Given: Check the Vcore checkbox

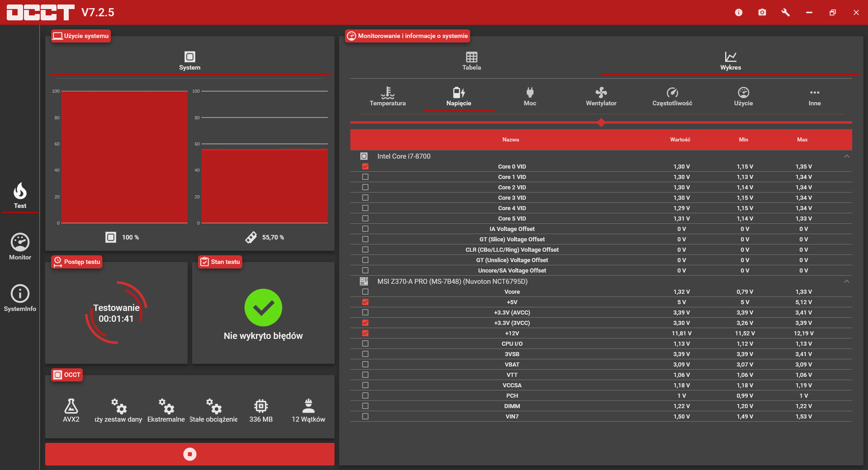Looking at the screenshot, I should (x=365, y=291).
